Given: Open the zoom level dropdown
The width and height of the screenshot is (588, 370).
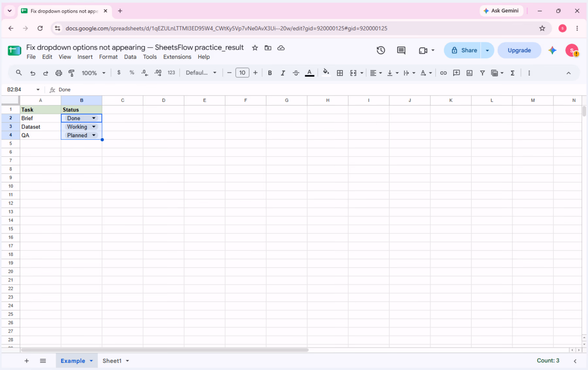Looking at the screenshot, I should [x=93, y=73].
